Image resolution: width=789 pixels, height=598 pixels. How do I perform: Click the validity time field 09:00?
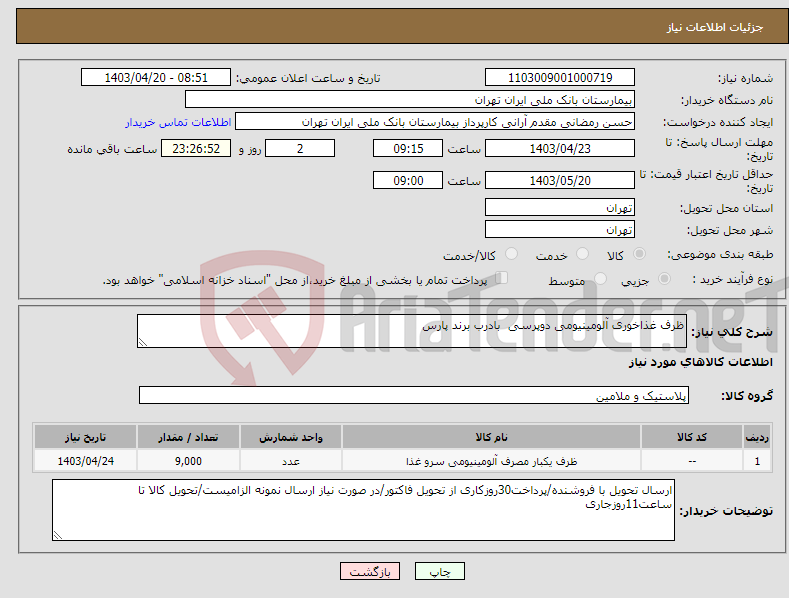pyautogui.click(x=408, y=180)
